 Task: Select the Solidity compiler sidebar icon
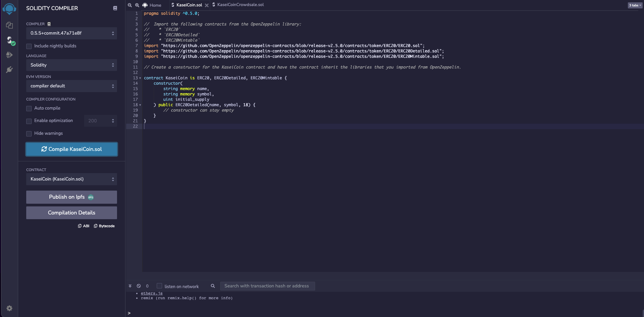tap(9, 40)
